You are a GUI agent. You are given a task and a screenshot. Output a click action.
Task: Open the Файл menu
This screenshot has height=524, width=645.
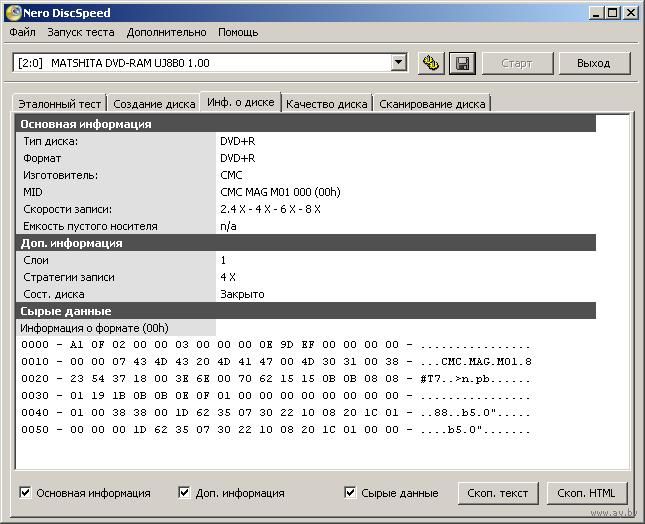[22, 32]
